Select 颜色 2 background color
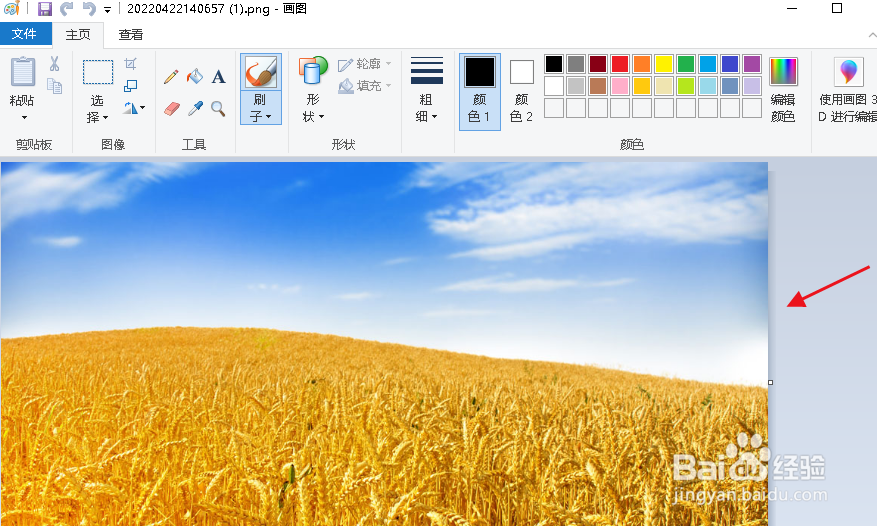Image resolution: width=877 pixels, height=526 pixels. 521,92
